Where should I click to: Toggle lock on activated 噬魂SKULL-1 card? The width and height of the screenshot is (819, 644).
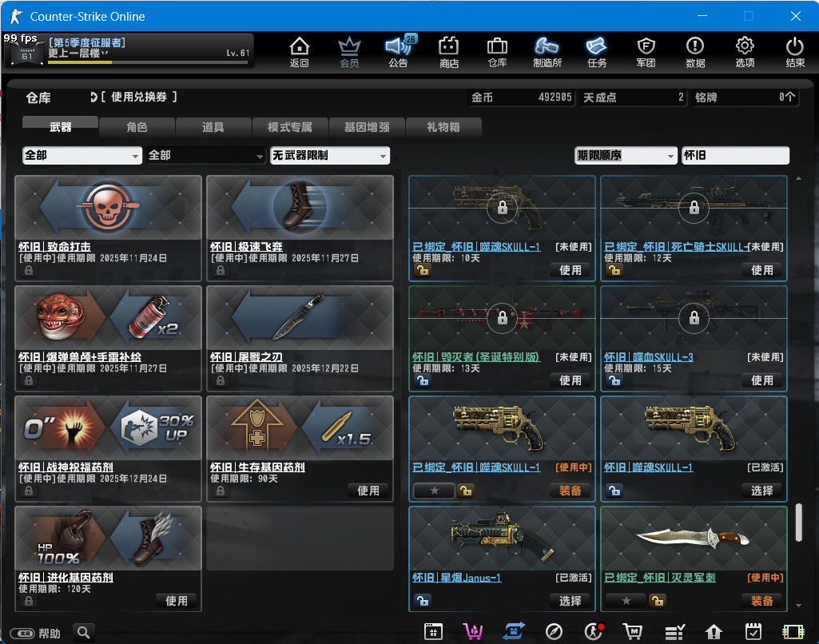[614, 491]
